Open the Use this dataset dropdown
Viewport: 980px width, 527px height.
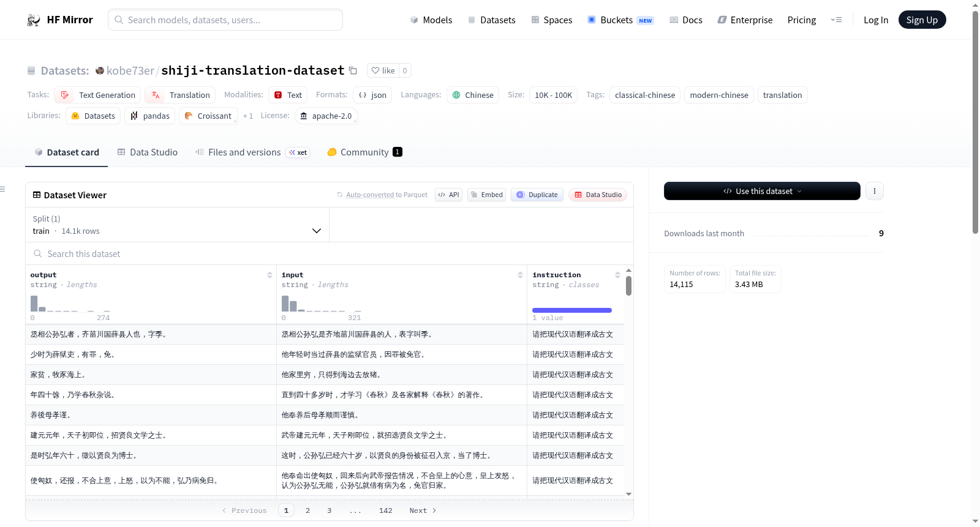point(762,191)
